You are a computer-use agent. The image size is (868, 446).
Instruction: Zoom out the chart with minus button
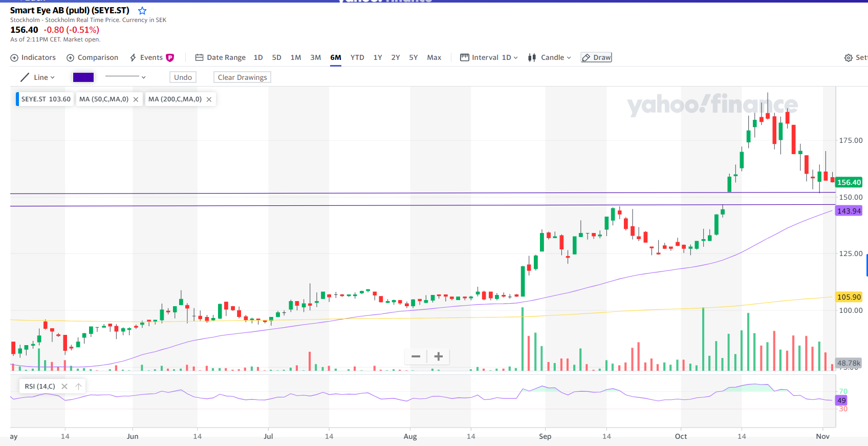pos(416,356)
